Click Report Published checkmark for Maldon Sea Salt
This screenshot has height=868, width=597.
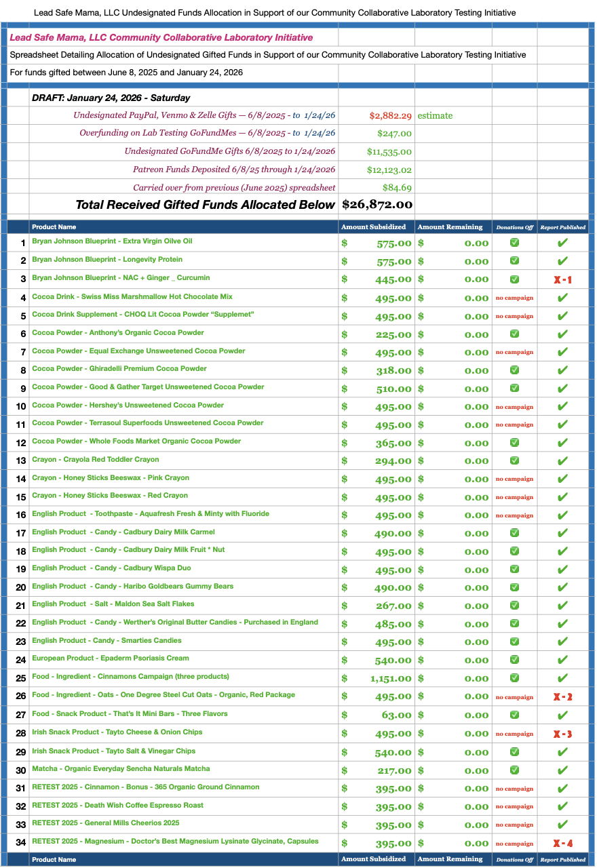pos(562,606)
